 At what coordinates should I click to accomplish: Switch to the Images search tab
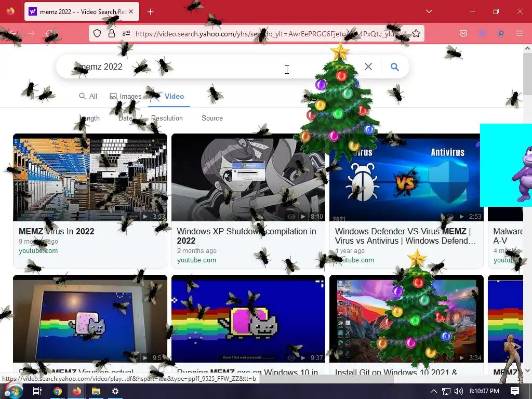126,96
